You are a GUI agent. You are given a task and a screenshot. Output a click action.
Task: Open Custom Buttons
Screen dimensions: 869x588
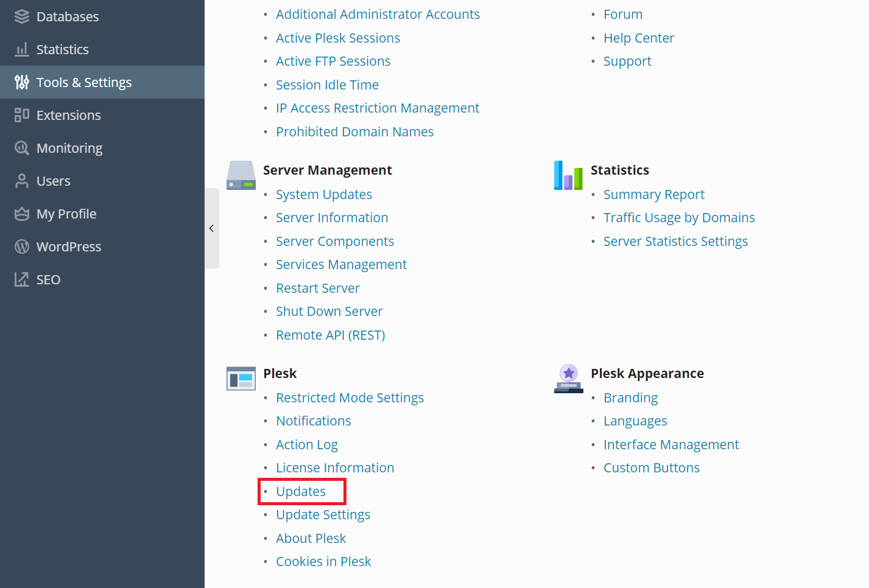pyautogui.click(x=652, y=467)
